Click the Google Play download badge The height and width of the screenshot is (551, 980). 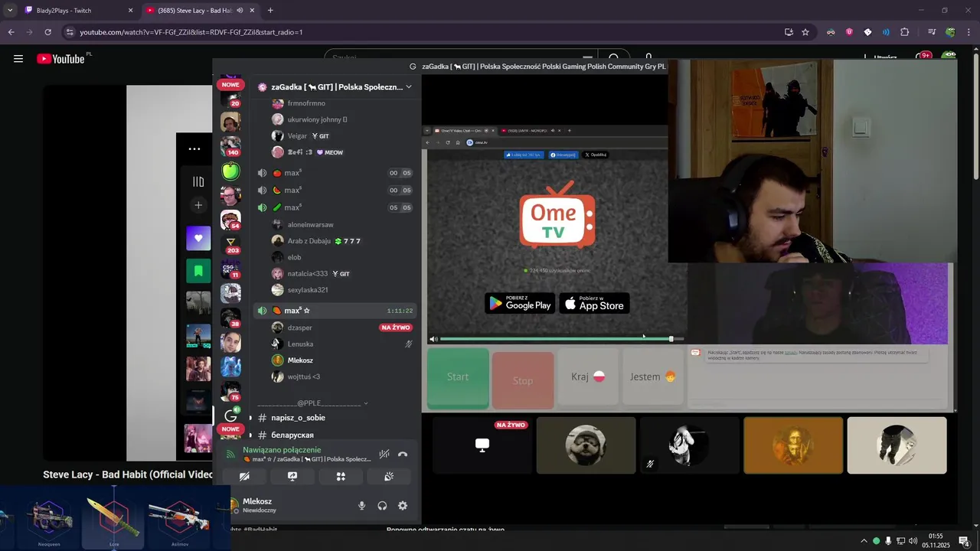(x=520, y=304)
